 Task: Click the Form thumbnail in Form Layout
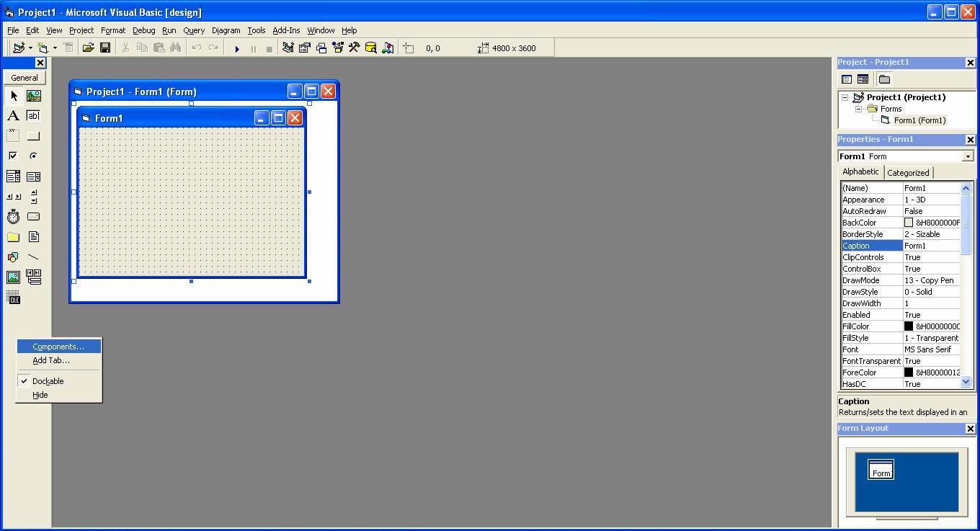(x=881, y=469)
